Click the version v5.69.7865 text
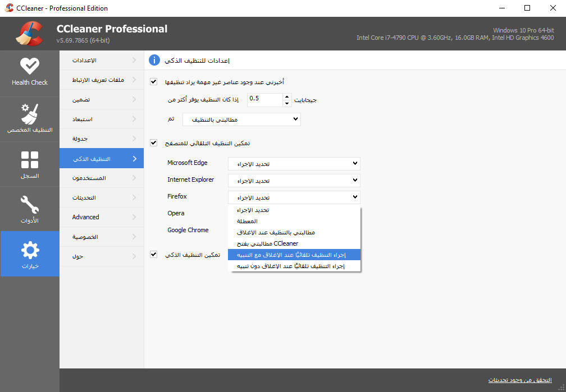Image resolution: width=566 pixels, height=392 pixels. tap(83, 40)
